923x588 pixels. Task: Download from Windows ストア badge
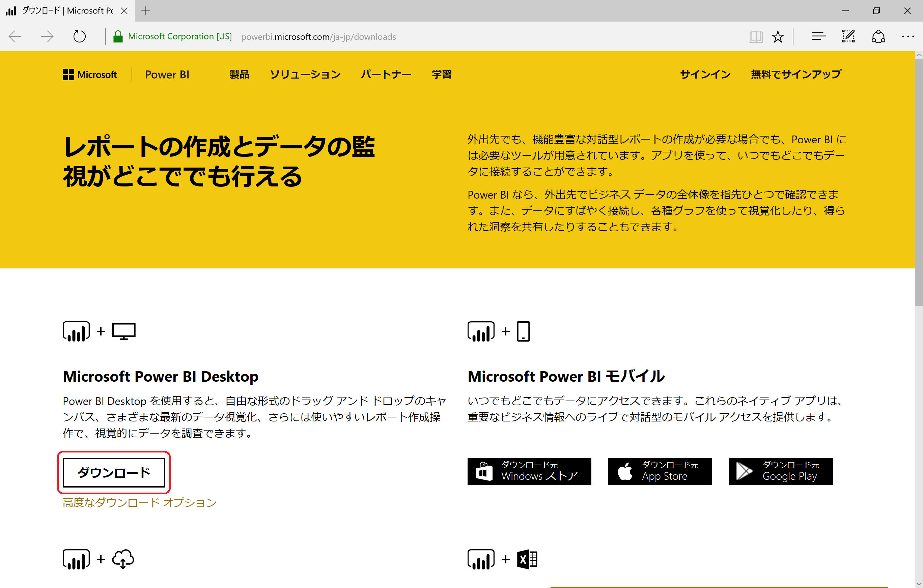[x=529, y=472]
